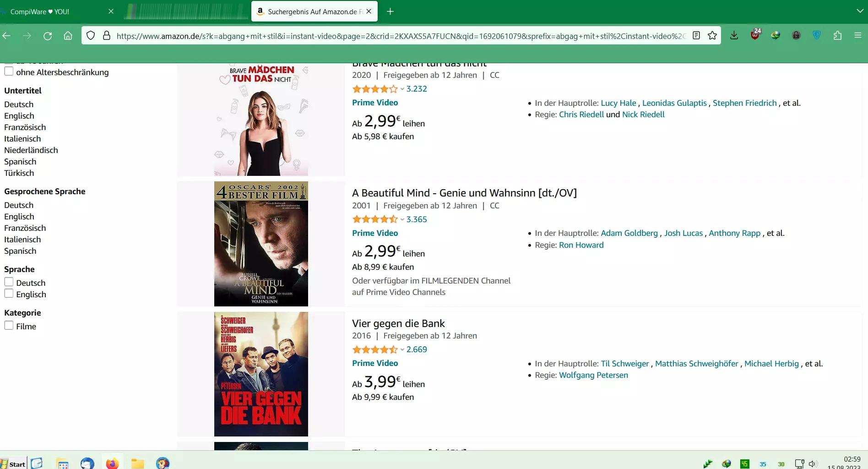Filter Untertitel by Türkisch
The width and height of the screenshot is (868, 469).
[19, 173]
